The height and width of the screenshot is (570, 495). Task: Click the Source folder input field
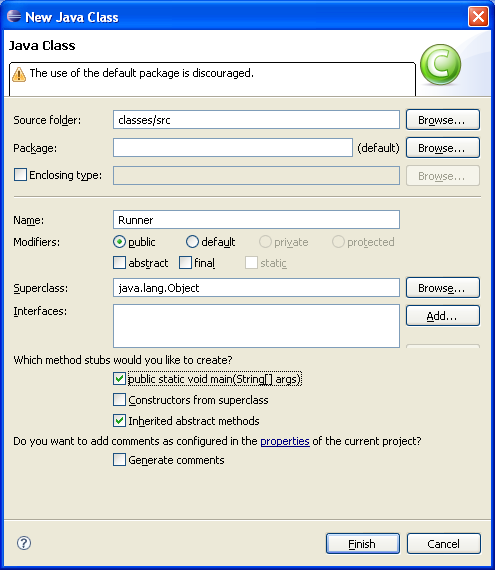(256, 120)
